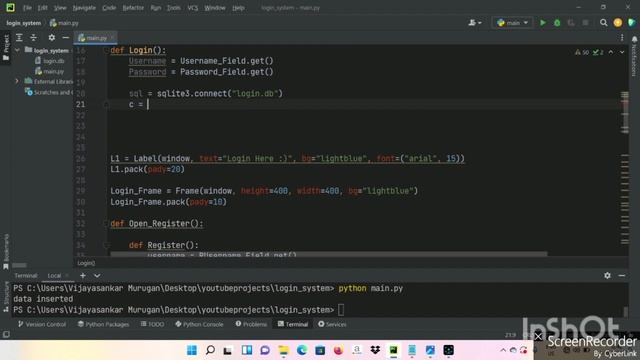Click into the terminal command prompt
This screenshot has width=640, height=360.
coord(341,310)
